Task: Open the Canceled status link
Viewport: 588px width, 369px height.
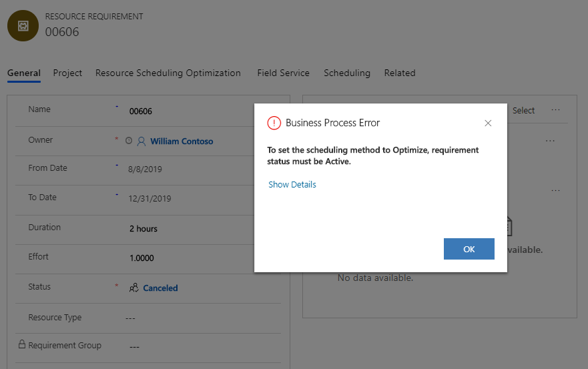Action: [x=160, y=288]
